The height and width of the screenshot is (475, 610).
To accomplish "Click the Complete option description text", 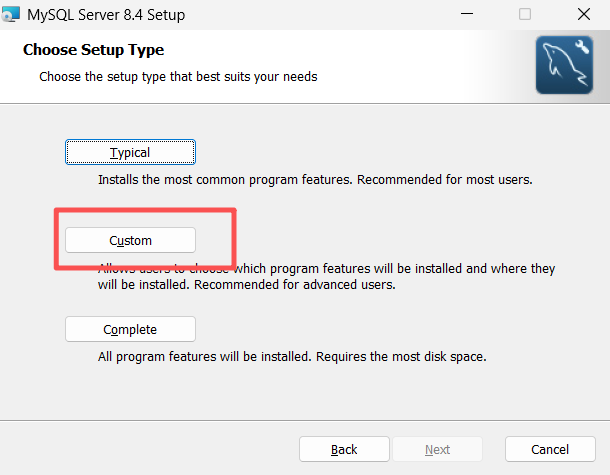I will (292, 357).
